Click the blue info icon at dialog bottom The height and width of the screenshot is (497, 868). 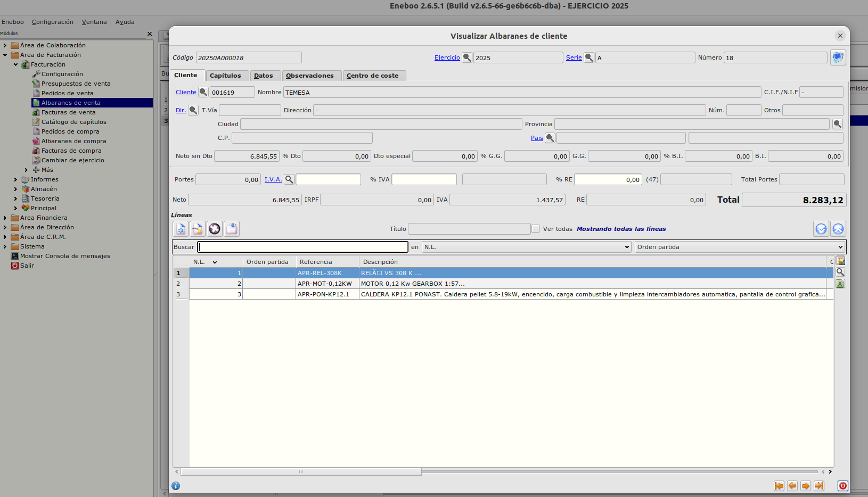tap(176, 486)
